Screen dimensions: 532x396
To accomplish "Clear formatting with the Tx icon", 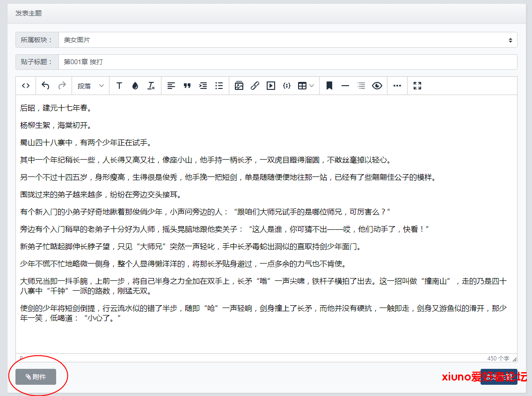I will (151, 86).
